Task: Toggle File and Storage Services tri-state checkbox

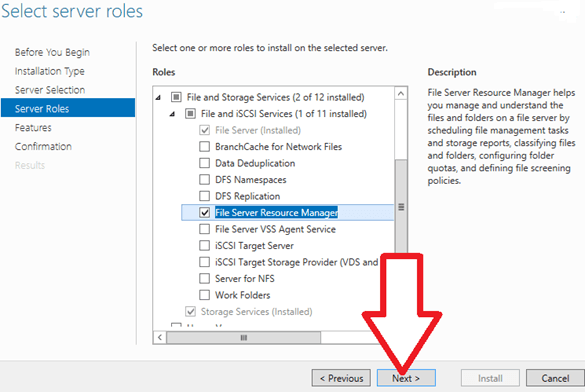Action: point(176,97)
